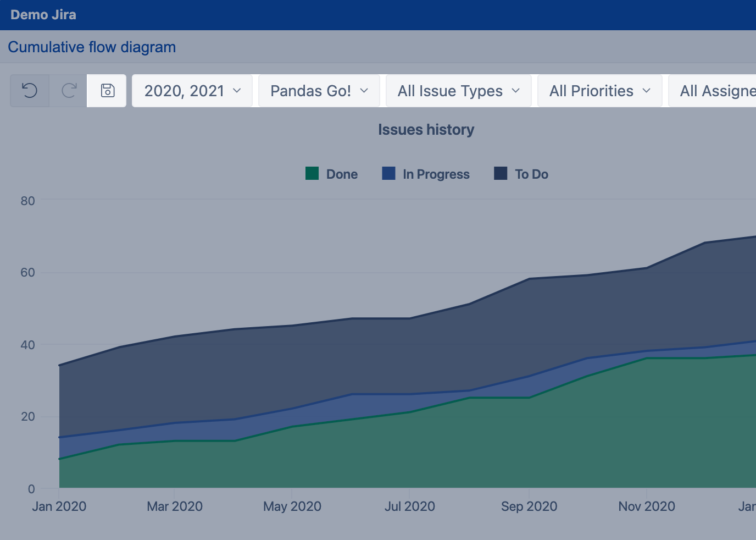Click the save report disk icon

(x=108, y=91)
